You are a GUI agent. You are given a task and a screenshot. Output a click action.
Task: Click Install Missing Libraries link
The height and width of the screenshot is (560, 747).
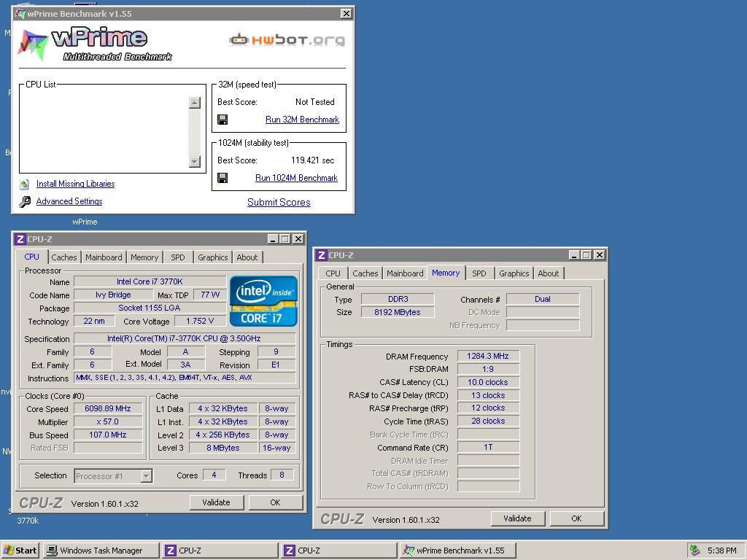(x=75, y=184)
